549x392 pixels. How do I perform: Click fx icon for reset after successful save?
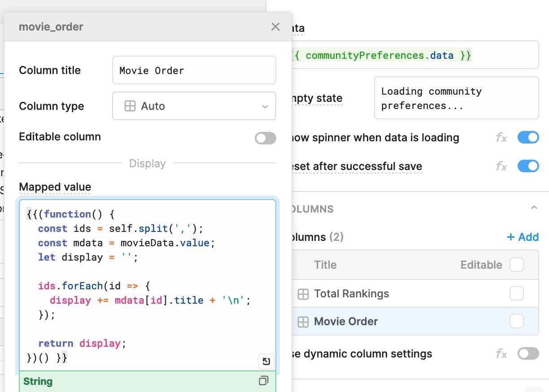coord(501,166)
